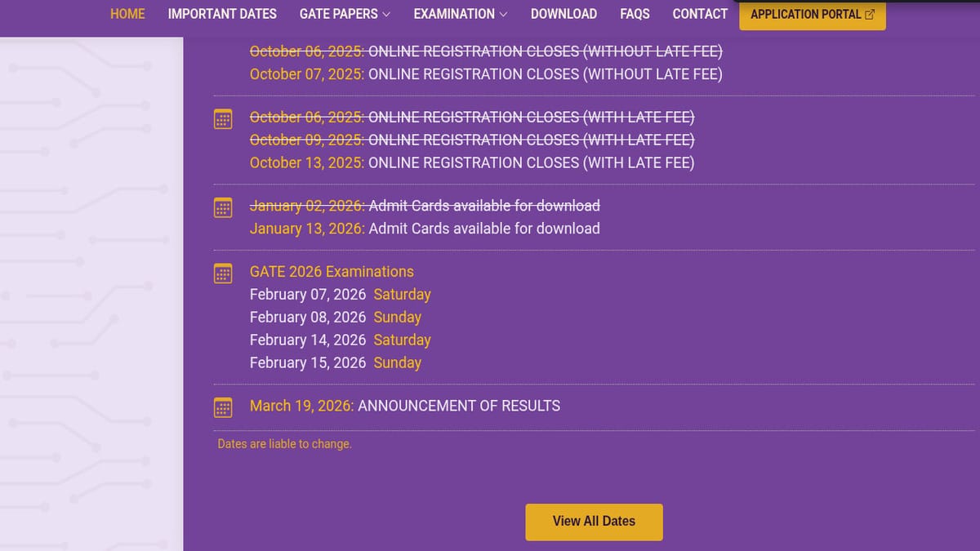Click calendar icon next to Admit Cards
This screenshot has height=551, width=980.
tap(223, 208)
